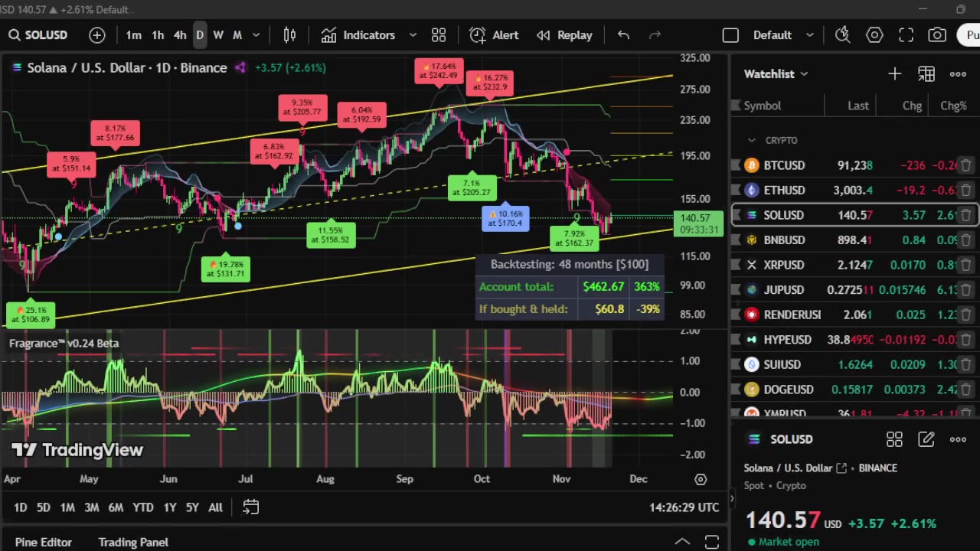The image size is (980, 551).
Task: Click the purple indicator icon beside Binance
Action: pyautogui.click(x=240, y=67)
